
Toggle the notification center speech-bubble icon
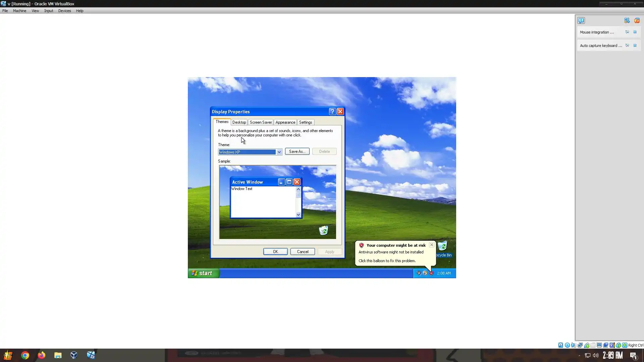click(x=581, y=20)
